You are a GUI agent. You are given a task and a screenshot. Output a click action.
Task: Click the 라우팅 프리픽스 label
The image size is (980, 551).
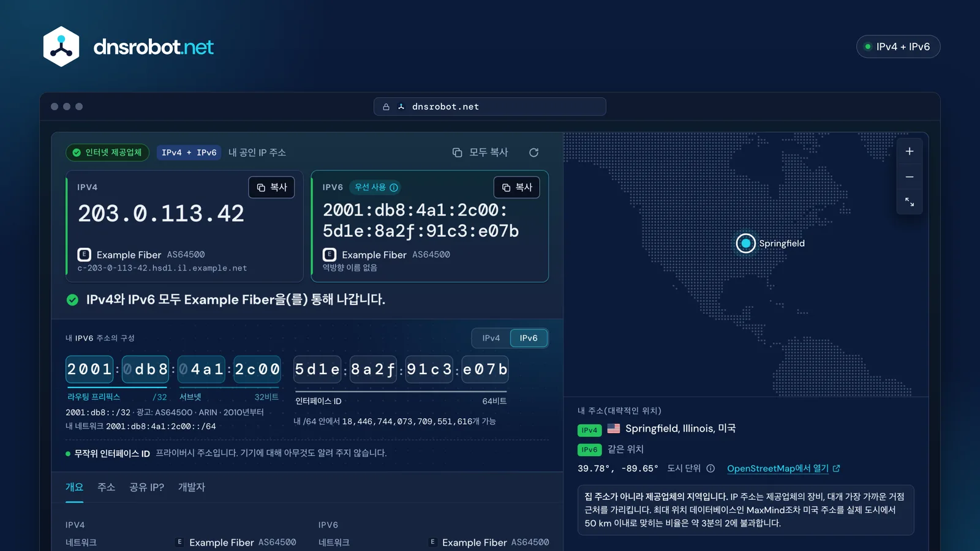(x=94, y=397)
